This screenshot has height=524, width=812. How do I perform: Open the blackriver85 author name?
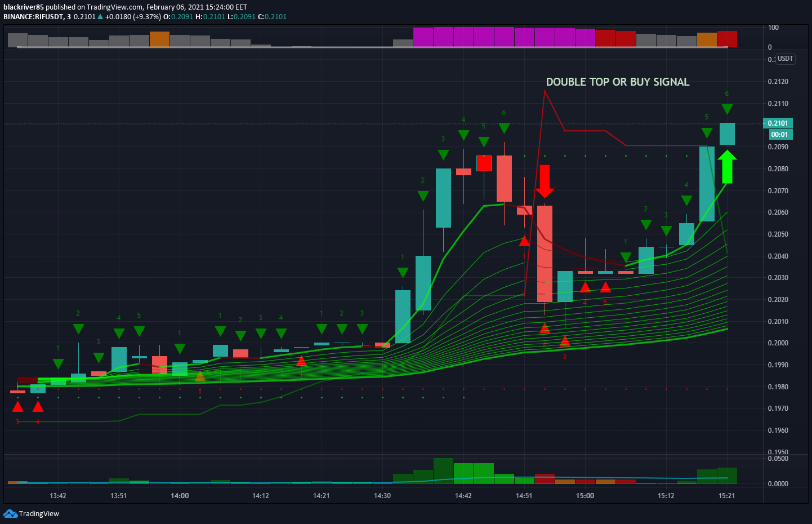[24, 7]
